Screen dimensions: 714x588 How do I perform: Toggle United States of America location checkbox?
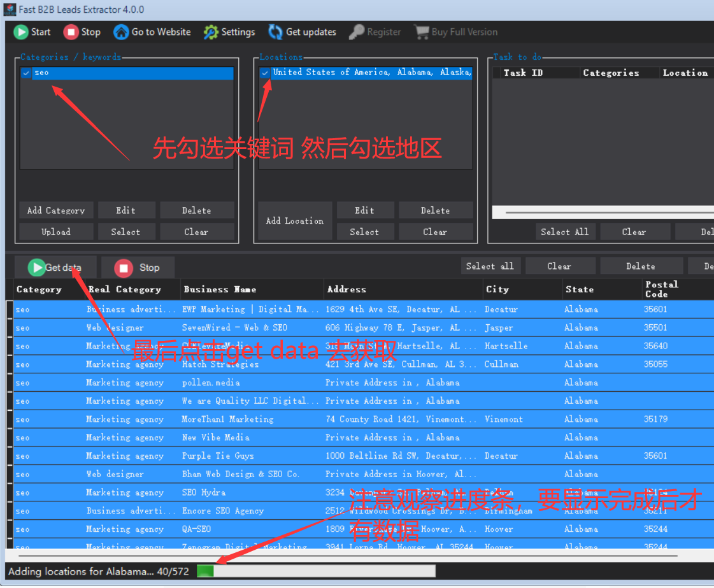click(x=265, y=73)
